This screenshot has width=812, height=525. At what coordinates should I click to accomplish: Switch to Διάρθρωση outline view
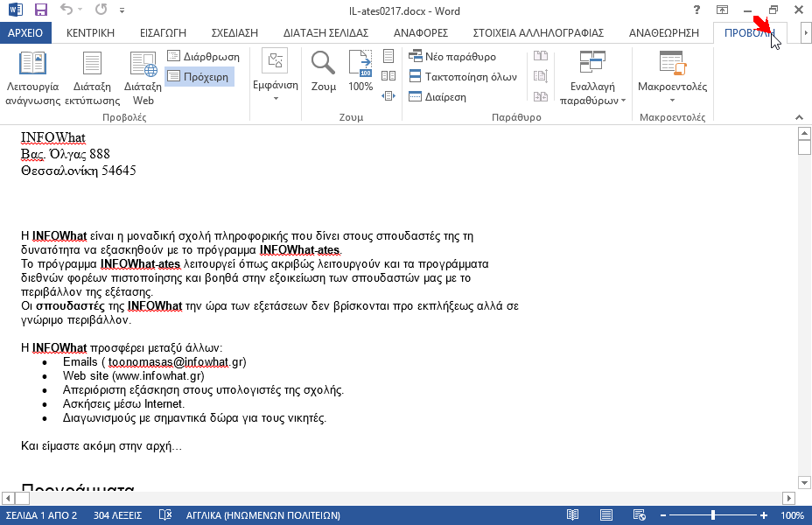[204, 56]
